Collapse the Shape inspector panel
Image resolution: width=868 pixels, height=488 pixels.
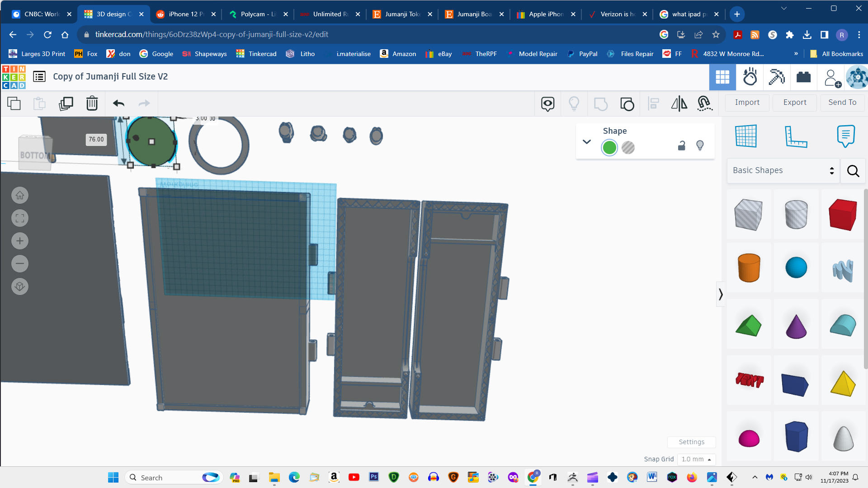pyautogui.click(x=587, y=141)
